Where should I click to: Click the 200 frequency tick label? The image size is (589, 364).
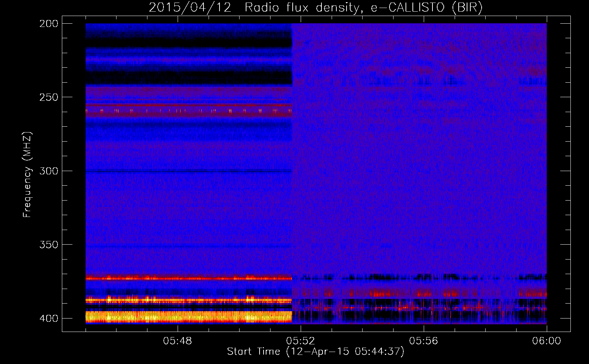coord(49,24)
